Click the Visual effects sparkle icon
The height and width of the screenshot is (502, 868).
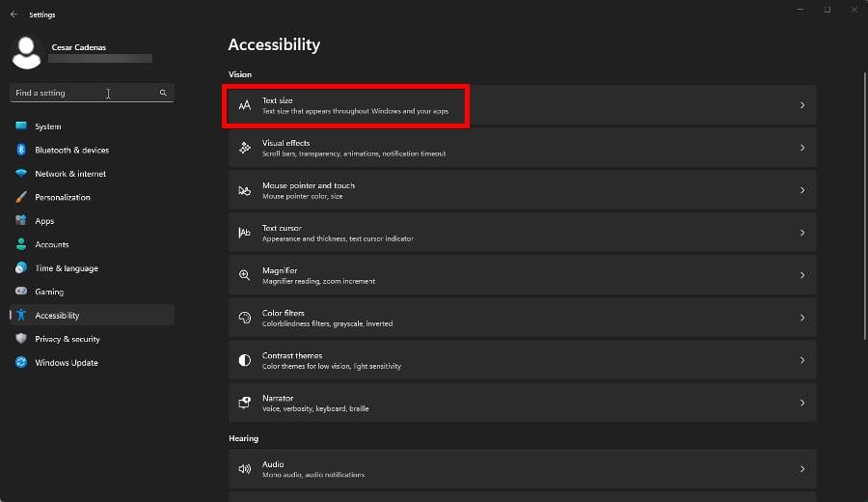point(245,148)
